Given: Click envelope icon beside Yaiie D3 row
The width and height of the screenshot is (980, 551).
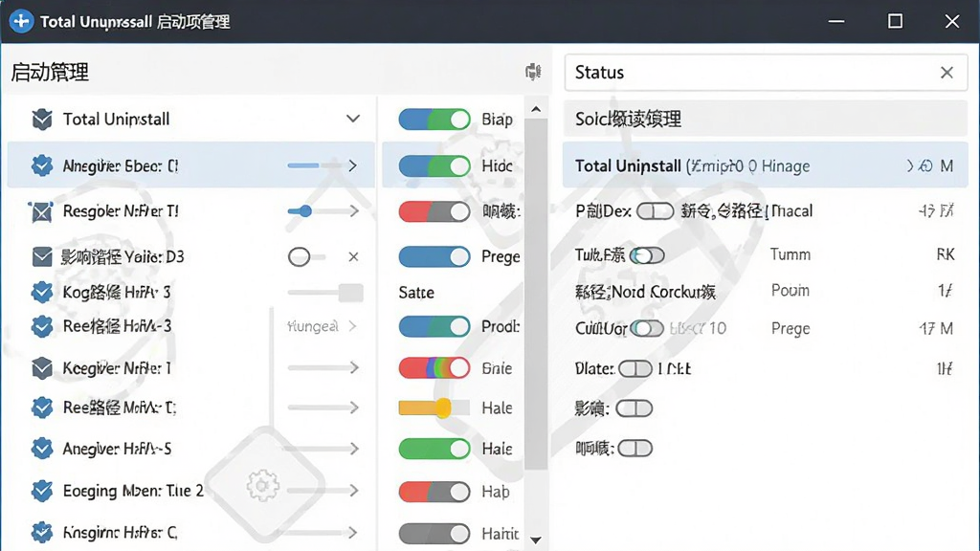Looking at the screenshot, I should click(42, 256).
